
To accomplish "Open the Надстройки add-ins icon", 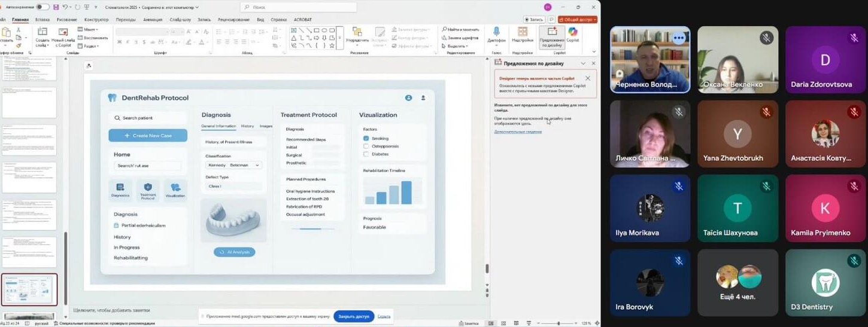I will [x=523, y=32].
